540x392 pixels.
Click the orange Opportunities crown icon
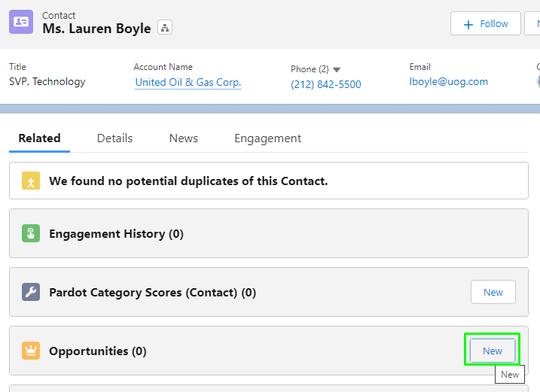[x=31, y=351]
